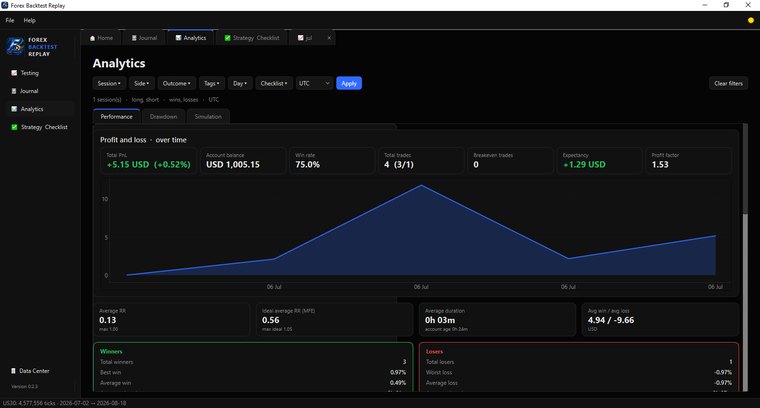760x408 pixels.
Task: Open the Tags filter dropdown
Action: pos(211,83)
